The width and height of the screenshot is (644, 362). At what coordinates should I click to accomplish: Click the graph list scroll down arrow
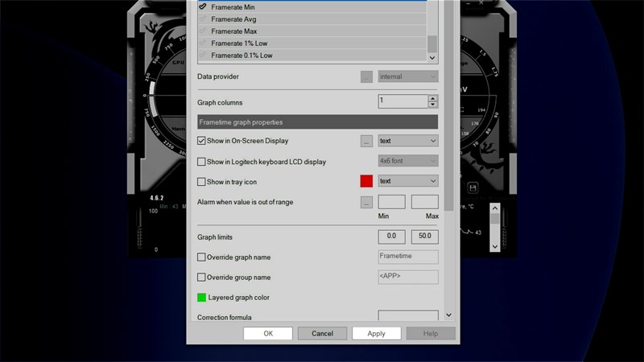point(432,58)
